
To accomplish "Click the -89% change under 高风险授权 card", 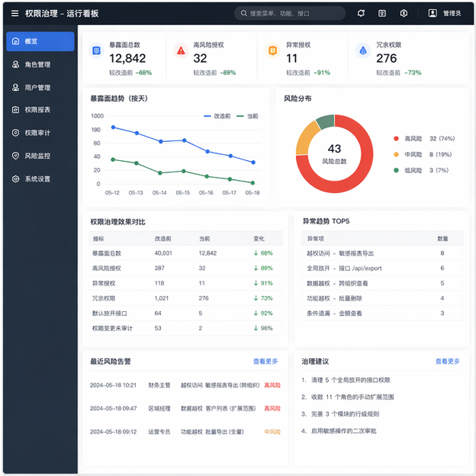I will pos(228,73).
